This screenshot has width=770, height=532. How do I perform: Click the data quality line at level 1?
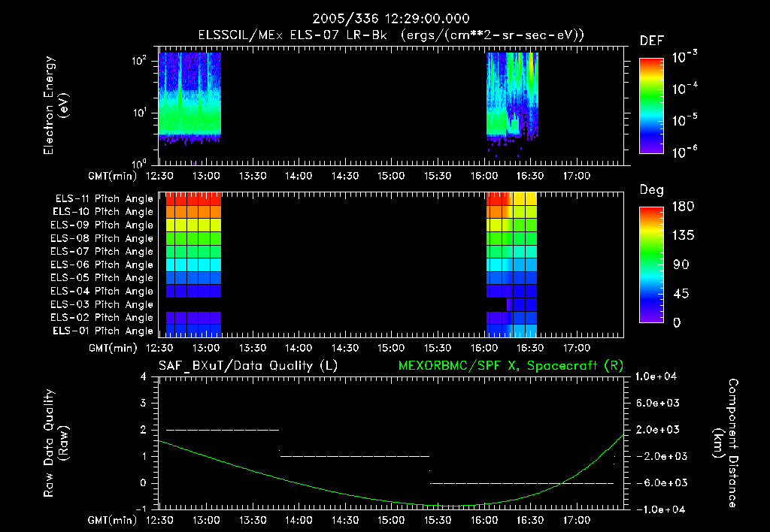(355, 456)
